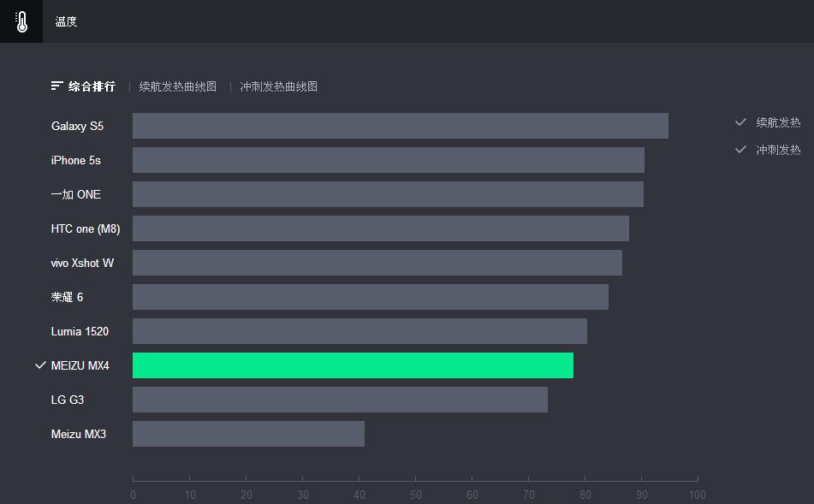This screenshot has height=504, width=814.
Task: Click the MEIZU MX4 label
Action: point(80,365)
